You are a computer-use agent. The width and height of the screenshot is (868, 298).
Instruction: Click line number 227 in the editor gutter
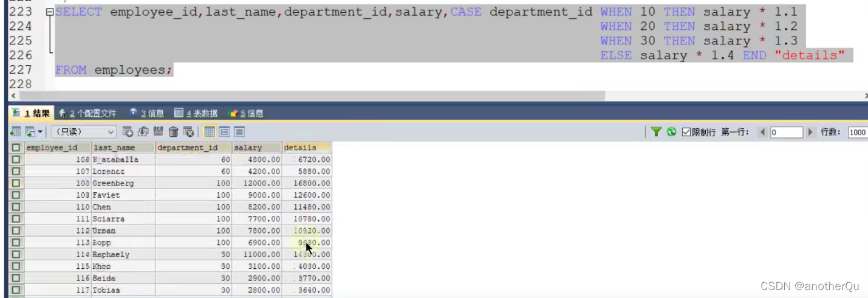(20, 70)
